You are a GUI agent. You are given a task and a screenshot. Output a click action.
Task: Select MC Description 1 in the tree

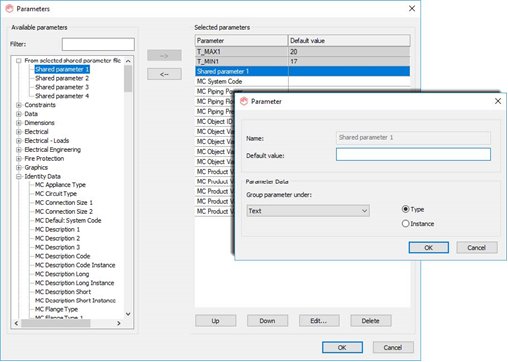pyautogui.click(x=57, y=230)
